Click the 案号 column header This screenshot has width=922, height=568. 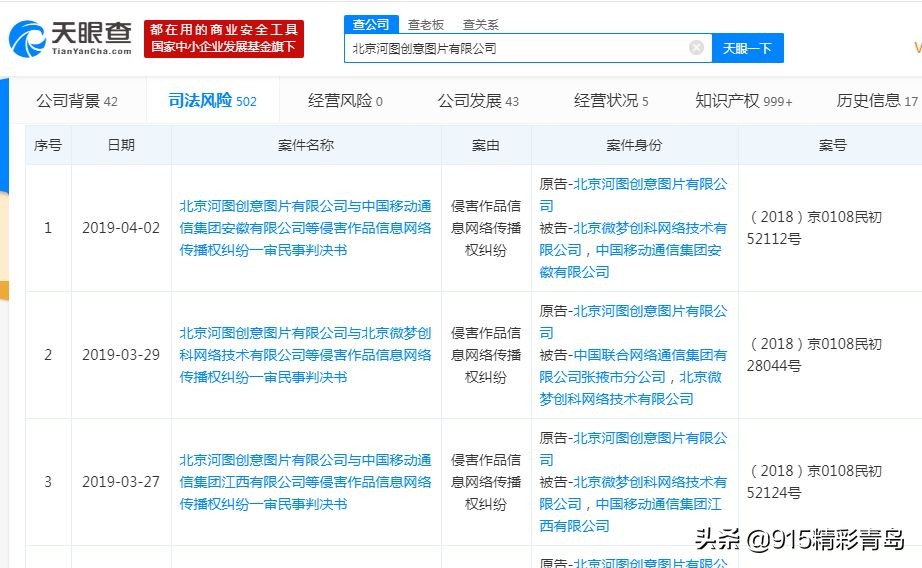(832, 145)
